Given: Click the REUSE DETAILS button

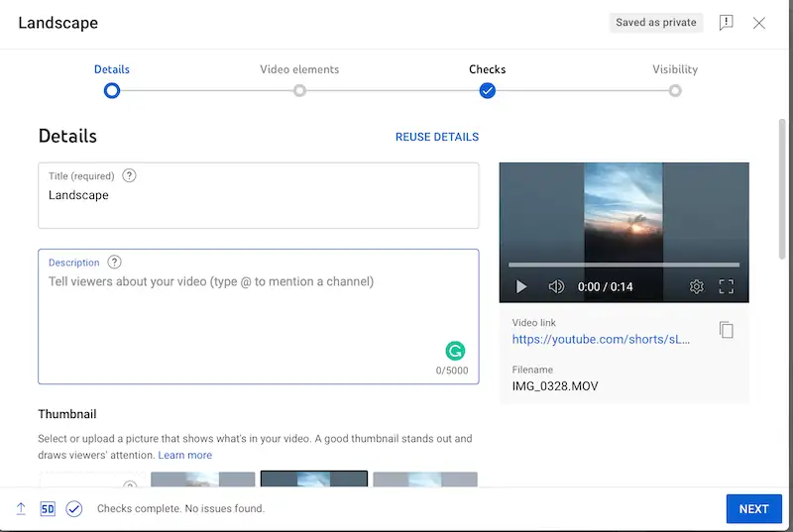Looking at the screenshot, I should 436,137.
